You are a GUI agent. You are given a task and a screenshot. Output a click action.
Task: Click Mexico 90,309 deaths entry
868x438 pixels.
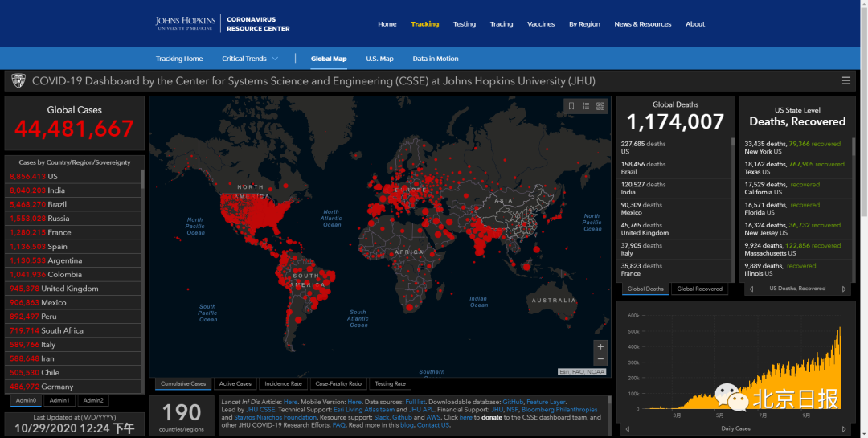coord(674,209)
